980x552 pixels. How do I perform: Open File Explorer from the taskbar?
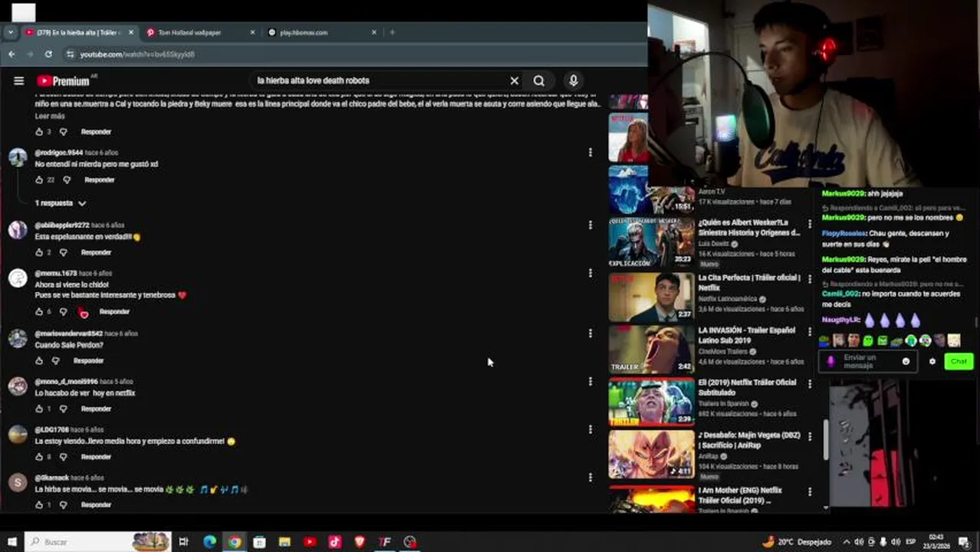[x=284, y=542]
